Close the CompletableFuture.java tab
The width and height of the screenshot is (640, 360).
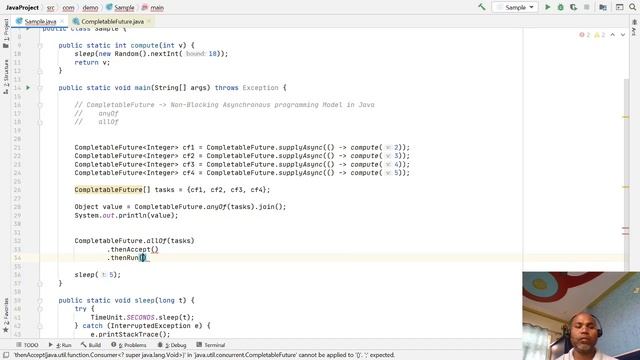click(x=149, y=21)
